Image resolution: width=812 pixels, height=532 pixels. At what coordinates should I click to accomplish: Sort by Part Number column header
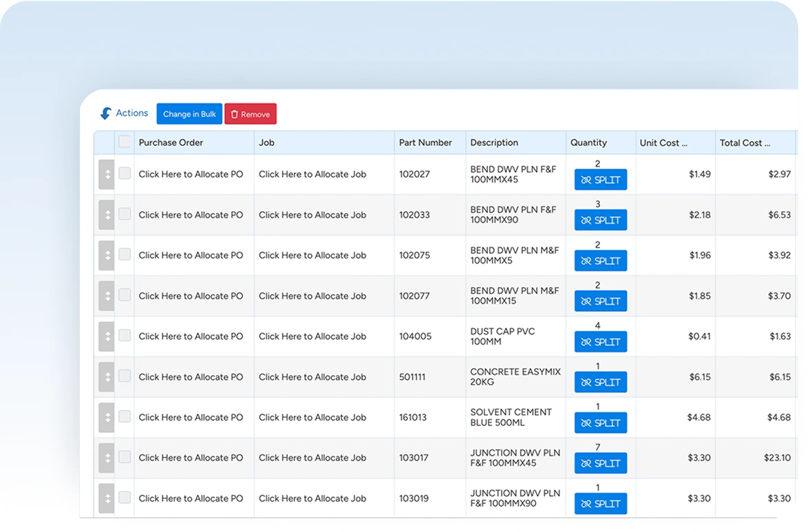(425, 142)
